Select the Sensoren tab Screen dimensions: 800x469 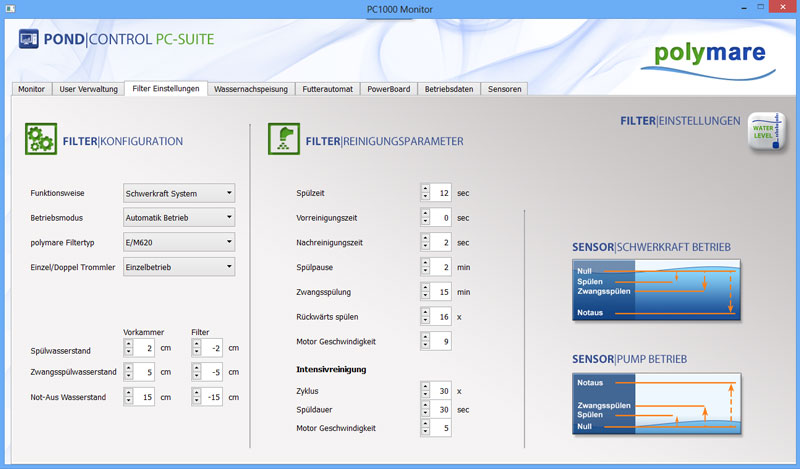click(503, 89)
